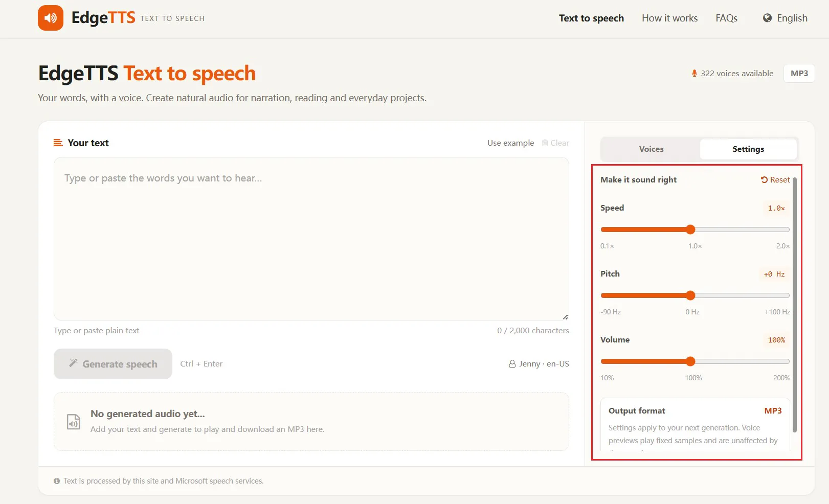The height and width of the screenshot is (504, 829).
Task: Click the Volume slider handle
Action: pos(690,361)
